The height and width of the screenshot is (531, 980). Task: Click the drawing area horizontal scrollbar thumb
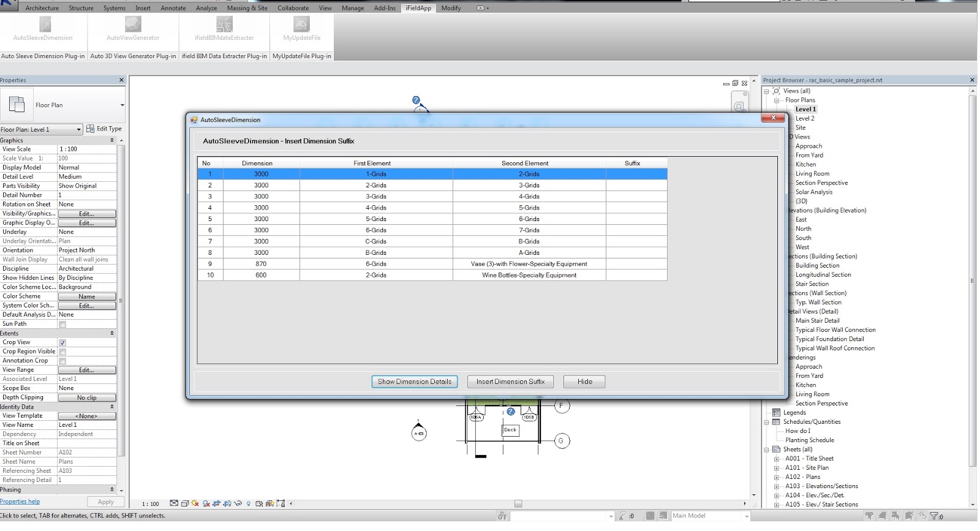pyautogui.click(x=518, y=504)
